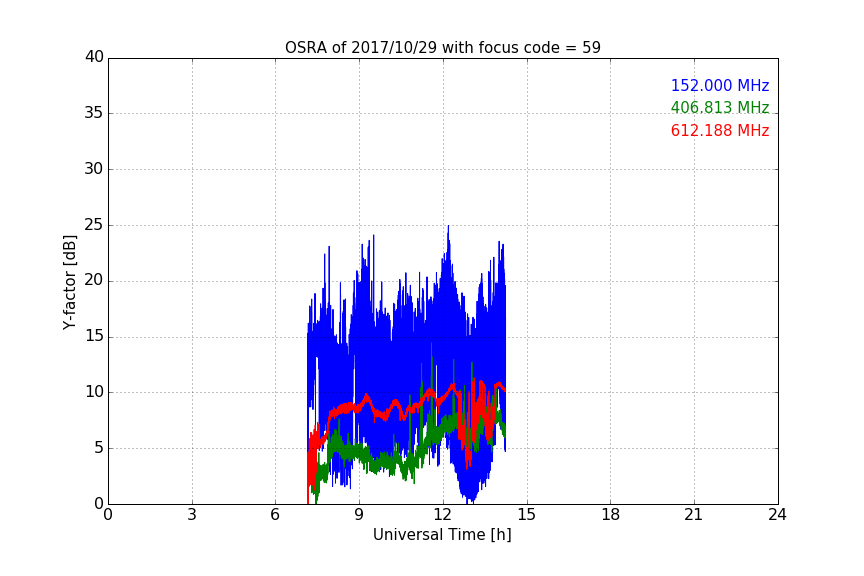Viewport: 864px width, 576px height.
Task: Click the 'Y-factor [dB]' axis label
Action: pyautogui.click(x=69, y=282)
